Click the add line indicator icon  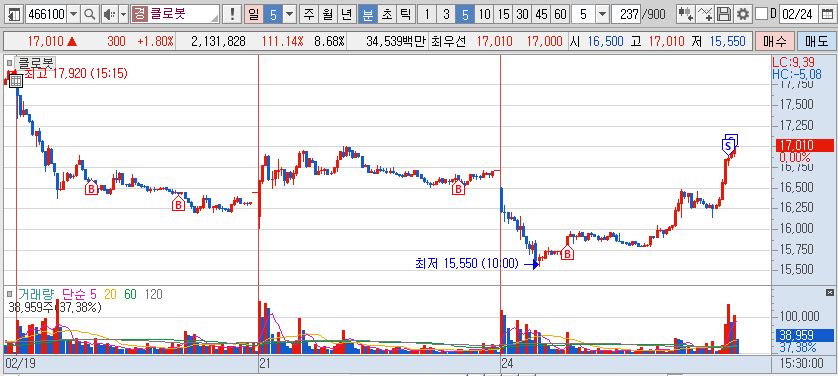705,14
